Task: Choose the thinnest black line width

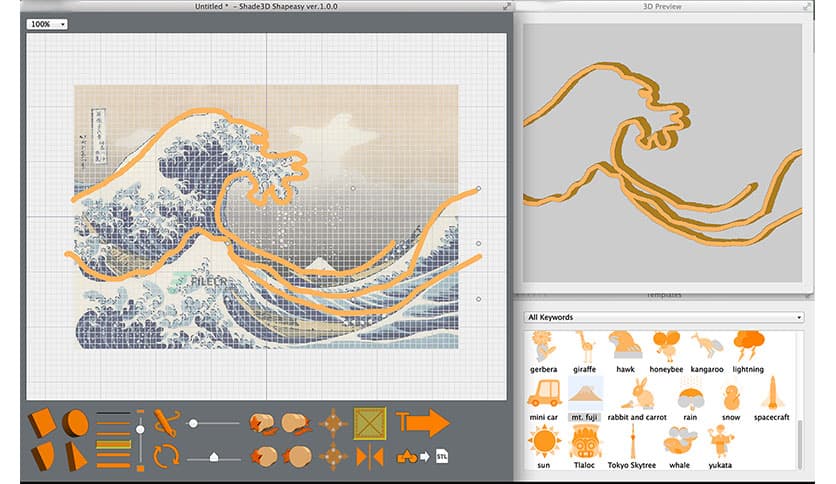Action: 113,413
